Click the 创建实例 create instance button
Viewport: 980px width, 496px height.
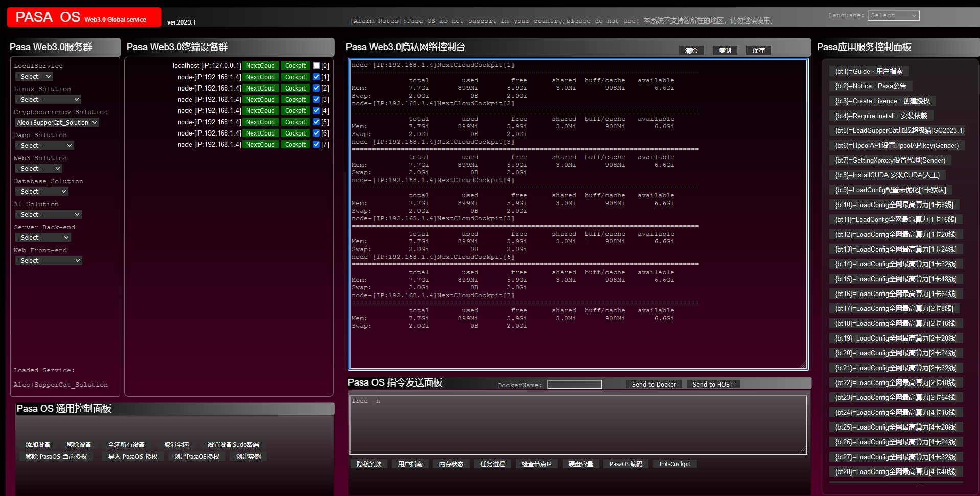248,456
